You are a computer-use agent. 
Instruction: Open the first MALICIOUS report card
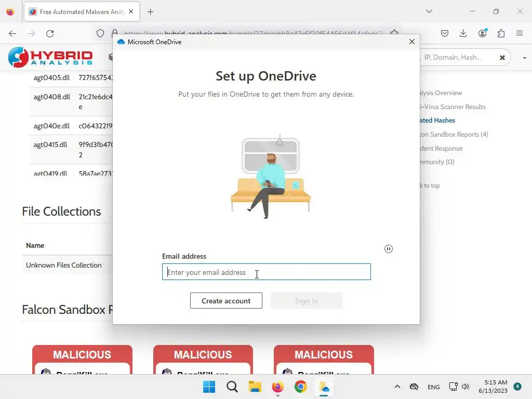pyautogui.click(x=82, y=360)
